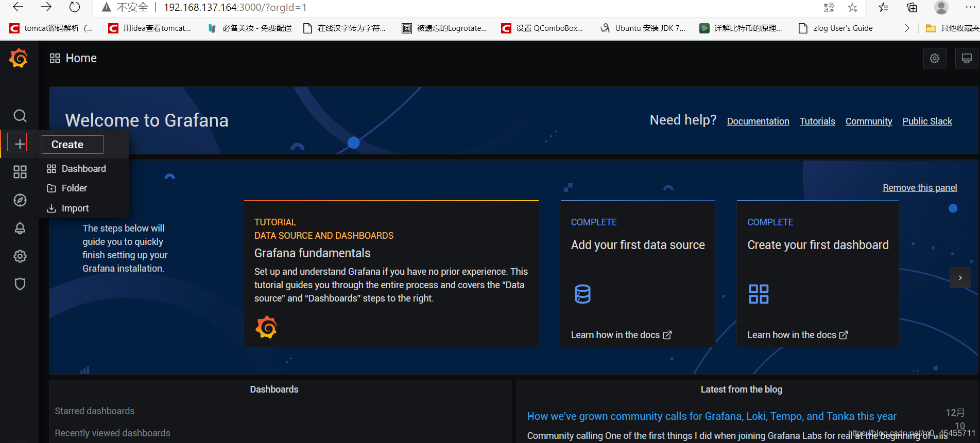Open the Server Admin shield icon
Image resolution: width=980 pixels, height=443 pixels.
click(x=20, y=284)
